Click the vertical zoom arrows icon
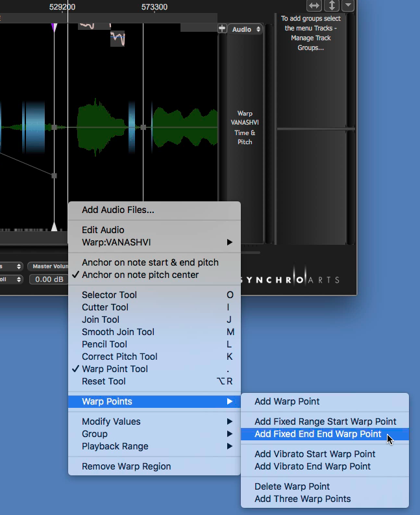 pyautogui.click(x=332, y=6)
